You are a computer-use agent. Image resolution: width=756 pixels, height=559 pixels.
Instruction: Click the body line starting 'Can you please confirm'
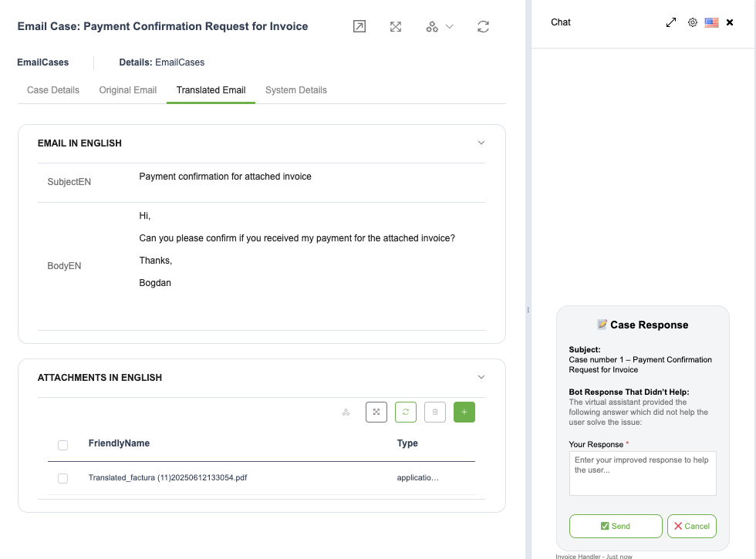tap(297, 238)
